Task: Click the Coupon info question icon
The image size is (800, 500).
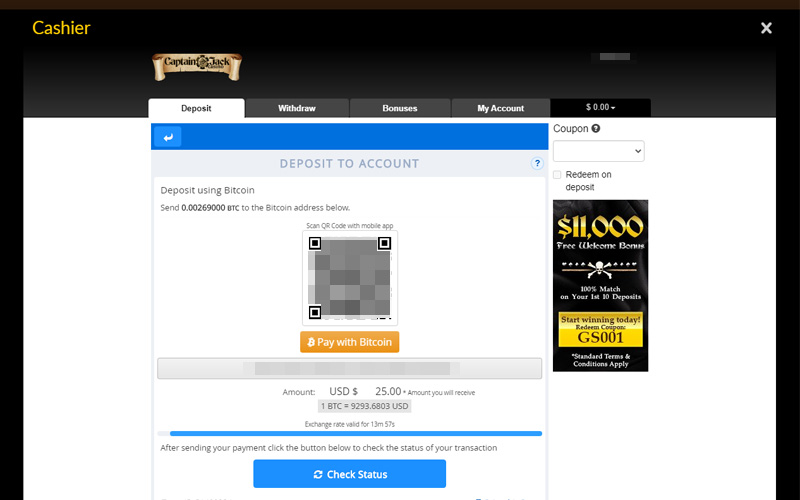Action: pyautogui.click(x=595, y=129)
